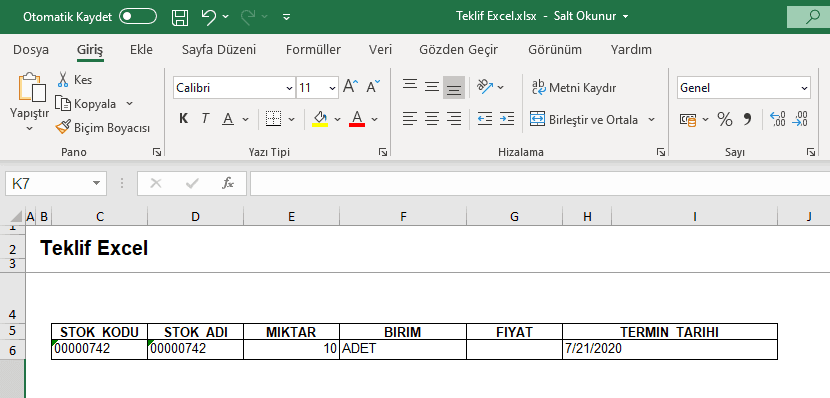Click the Increase Indent icon

507,119
